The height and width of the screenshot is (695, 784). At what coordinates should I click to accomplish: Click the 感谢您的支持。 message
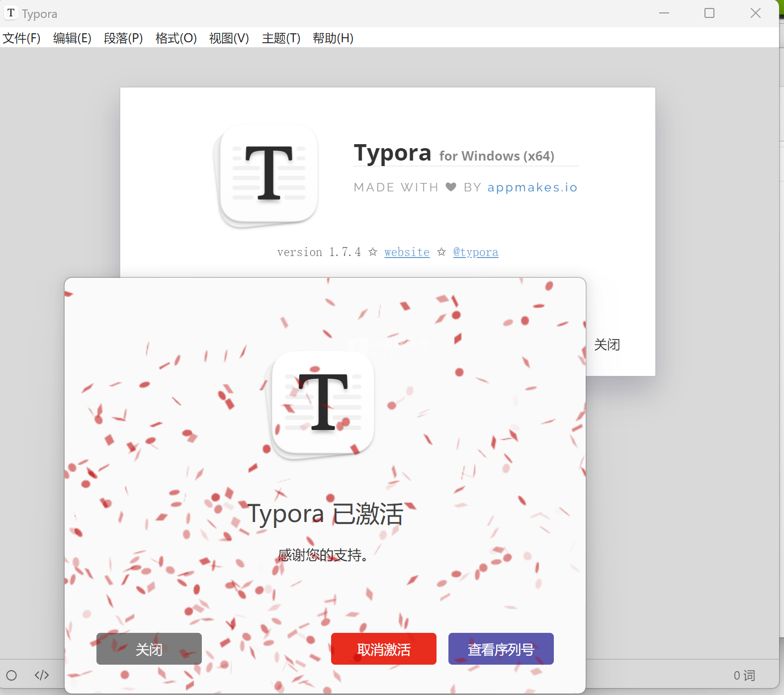click(x=323, y=555)
